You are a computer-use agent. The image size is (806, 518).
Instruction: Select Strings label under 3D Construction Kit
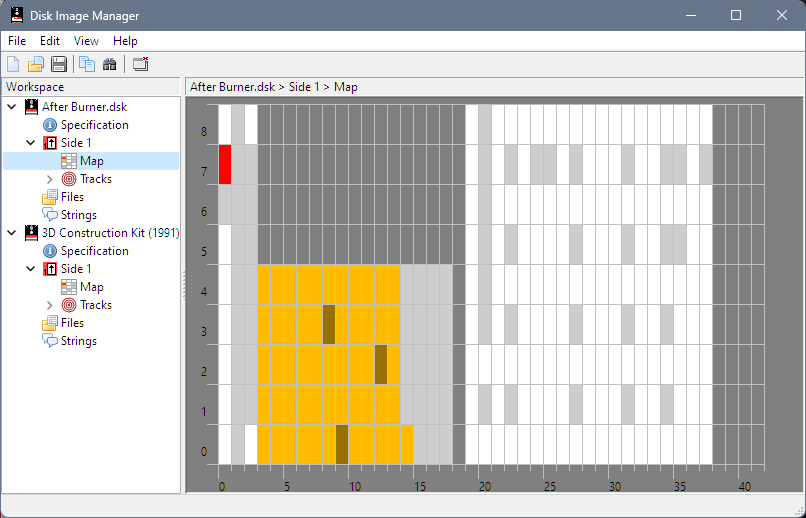tap(79, 341)
